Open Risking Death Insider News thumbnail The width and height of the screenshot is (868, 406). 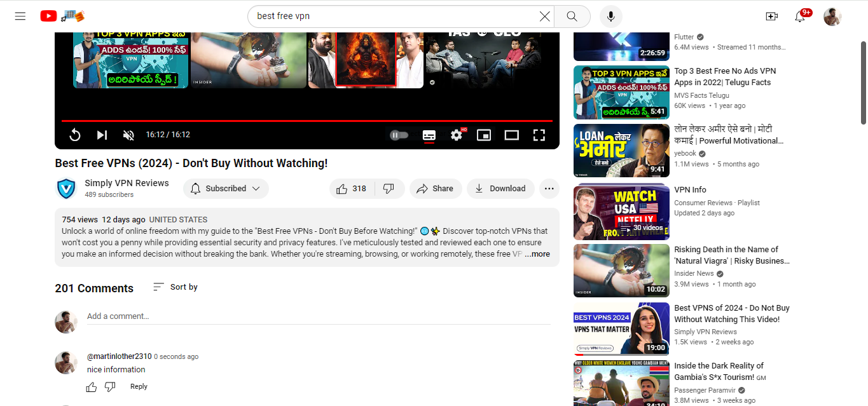(x=621, y=271)
